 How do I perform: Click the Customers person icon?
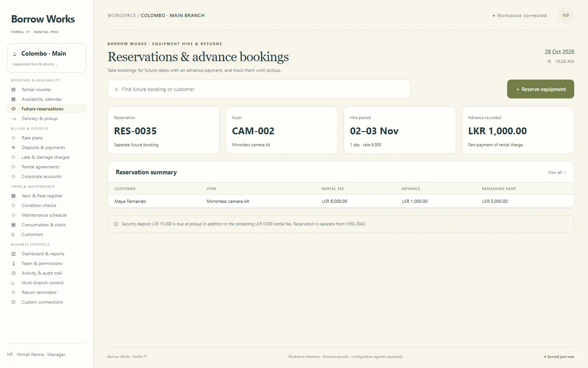(13, 235)
